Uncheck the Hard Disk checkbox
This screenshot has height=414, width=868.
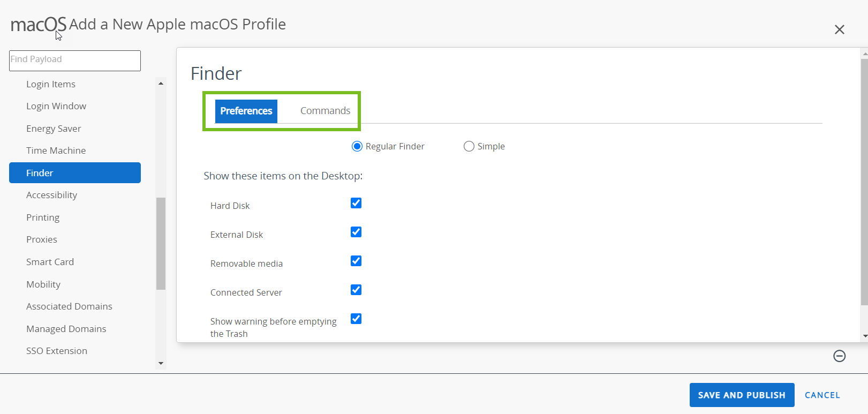coord(356,203)
